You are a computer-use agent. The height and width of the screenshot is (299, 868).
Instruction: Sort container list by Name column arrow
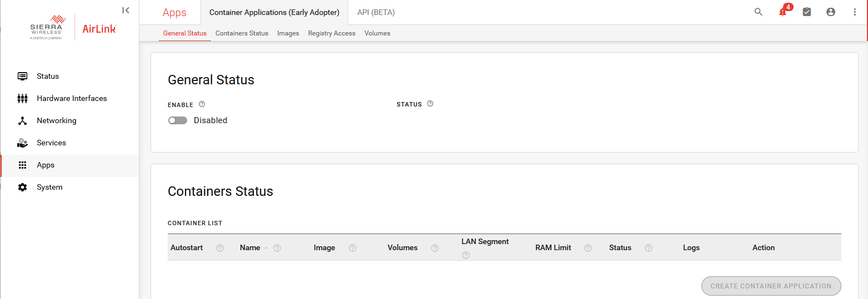tap(266, 248)
